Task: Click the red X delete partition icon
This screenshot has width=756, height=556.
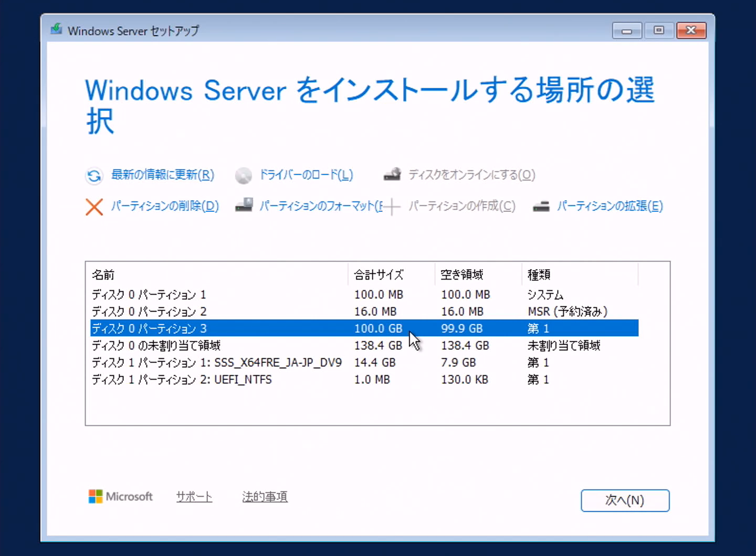Action: point(94,207)
